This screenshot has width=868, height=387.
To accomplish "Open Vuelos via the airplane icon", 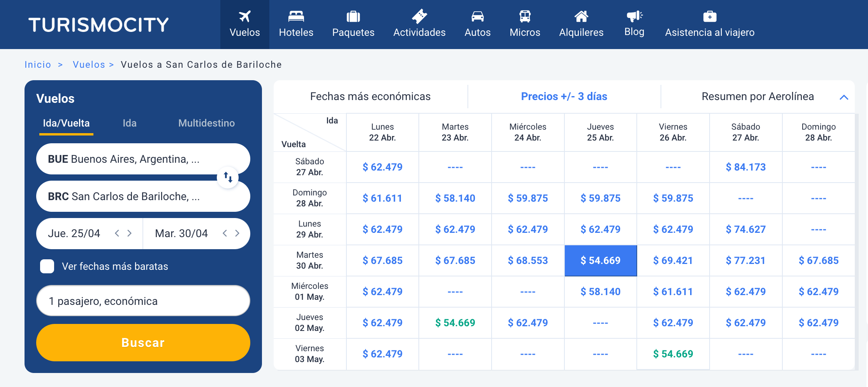I will click(x=244, y=17).
